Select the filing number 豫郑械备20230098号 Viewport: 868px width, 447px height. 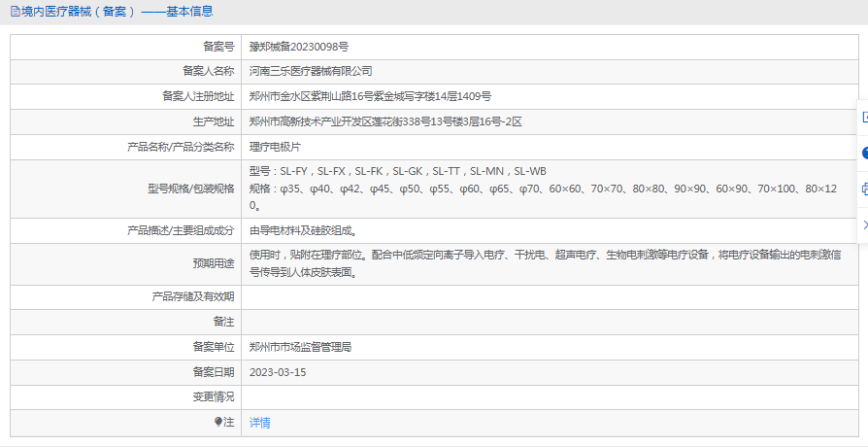pos(299,47)
